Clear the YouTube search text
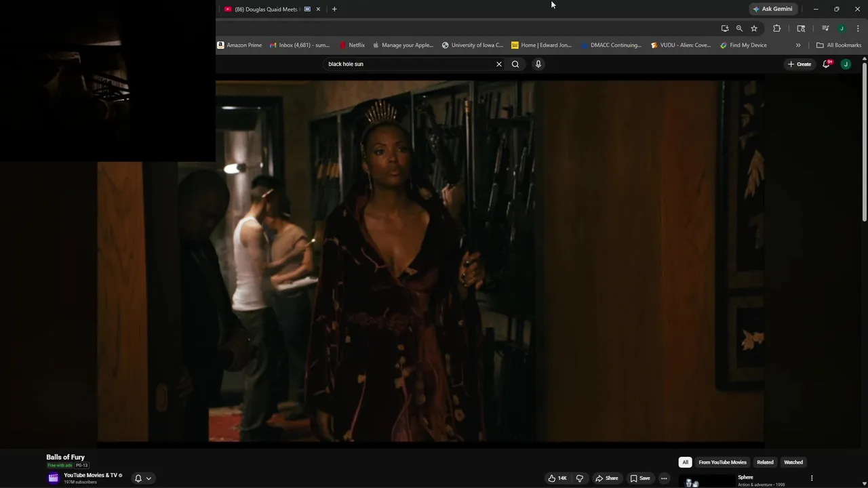This screenshot has height=488, width=868. [x=499, y=64]
